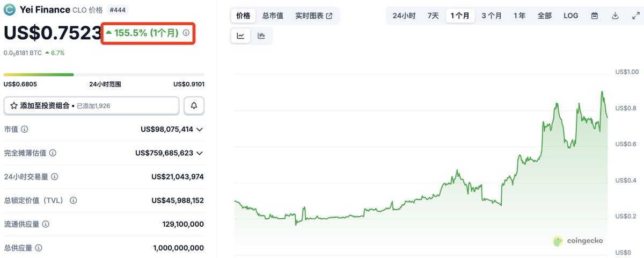The image size is (644, 258).
Task: Expand the 完全摊薄估值 value chevron
Action: [200, 153]
